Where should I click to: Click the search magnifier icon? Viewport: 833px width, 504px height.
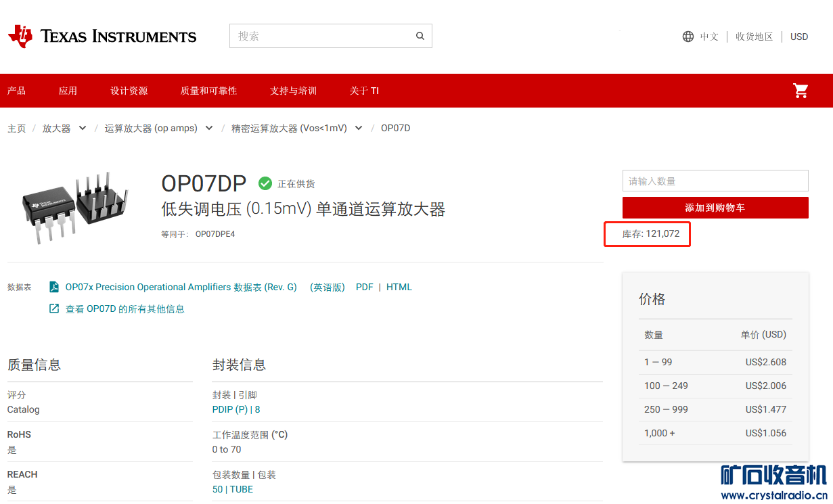(420, 36)
